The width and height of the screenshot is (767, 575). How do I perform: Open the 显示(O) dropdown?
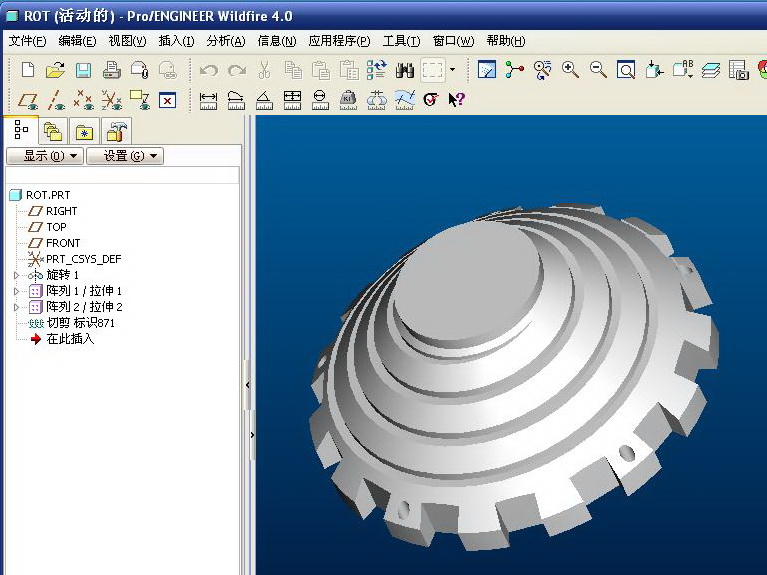(x=45, y=156)
